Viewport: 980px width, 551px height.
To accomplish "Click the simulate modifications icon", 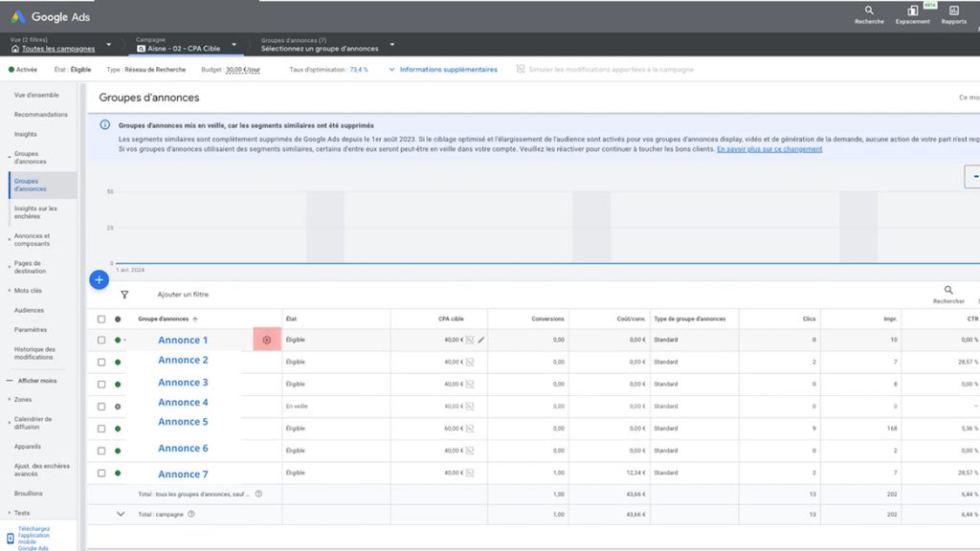I will click(x=521, y=69).
